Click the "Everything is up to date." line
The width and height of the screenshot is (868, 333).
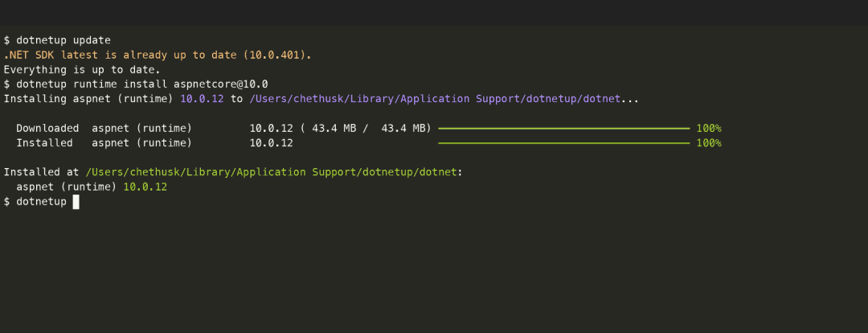click(82, 70)
